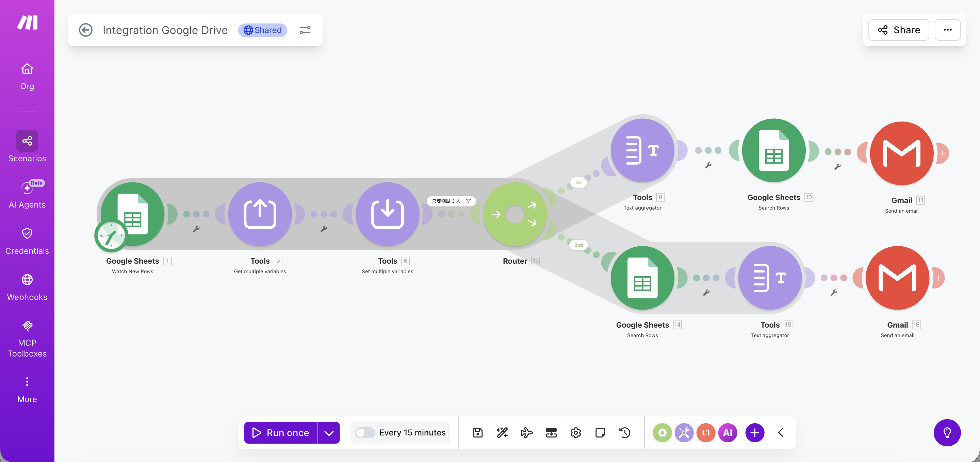Image resolution: width=980 pixels, height=462 pixels.
Task: Click the Watch New Rows label
Action: pos(132,271)
